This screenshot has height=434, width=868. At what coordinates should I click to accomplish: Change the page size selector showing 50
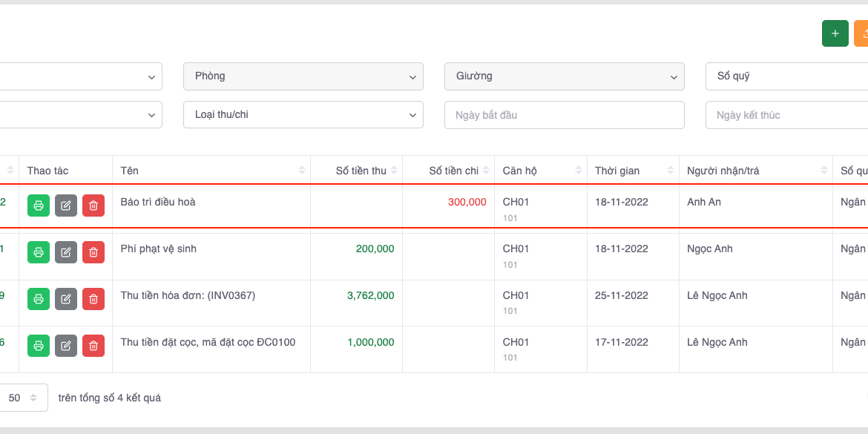coord(24,398)
